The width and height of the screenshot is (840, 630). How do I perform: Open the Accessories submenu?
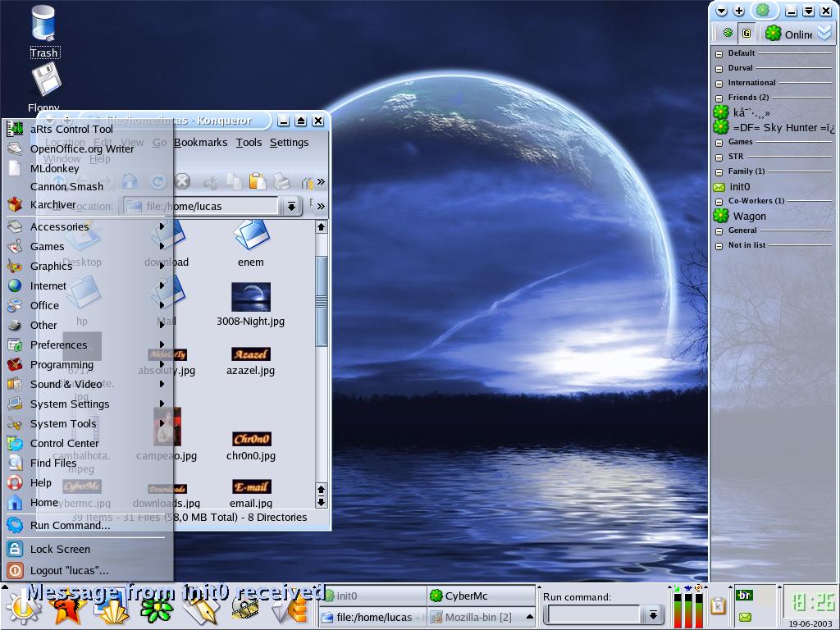(x=85, y=226)
